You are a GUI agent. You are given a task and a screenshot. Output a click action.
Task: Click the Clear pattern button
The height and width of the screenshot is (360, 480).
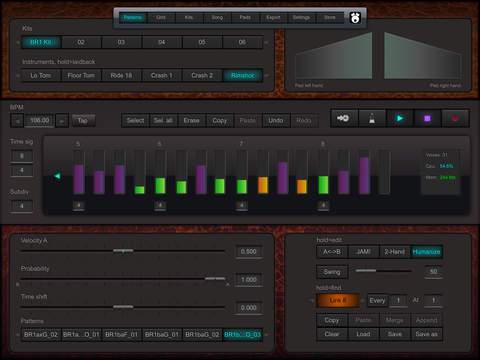point(332,334)
